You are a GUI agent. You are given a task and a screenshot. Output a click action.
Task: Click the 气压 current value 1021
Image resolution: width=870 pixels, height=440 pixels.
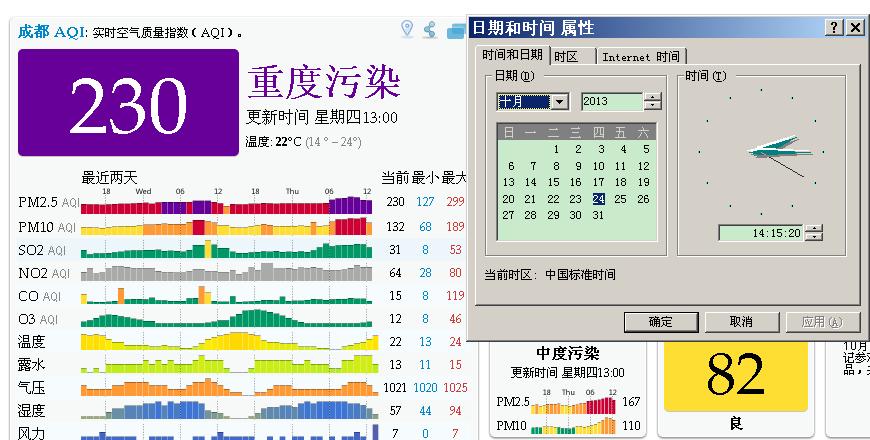pos(395,387)
